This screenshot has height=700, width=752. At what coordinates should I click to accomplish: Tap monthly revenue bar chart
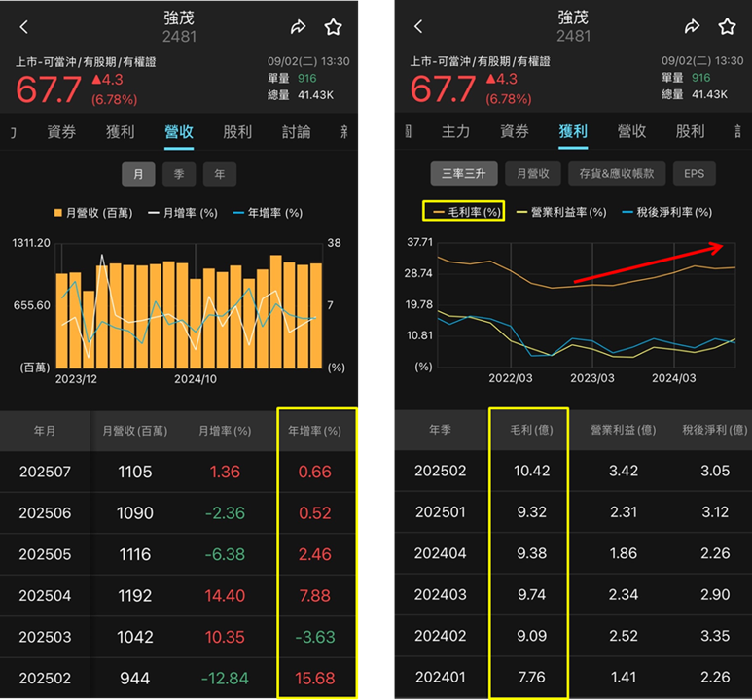pyautogui.click(x=189, y=306)
